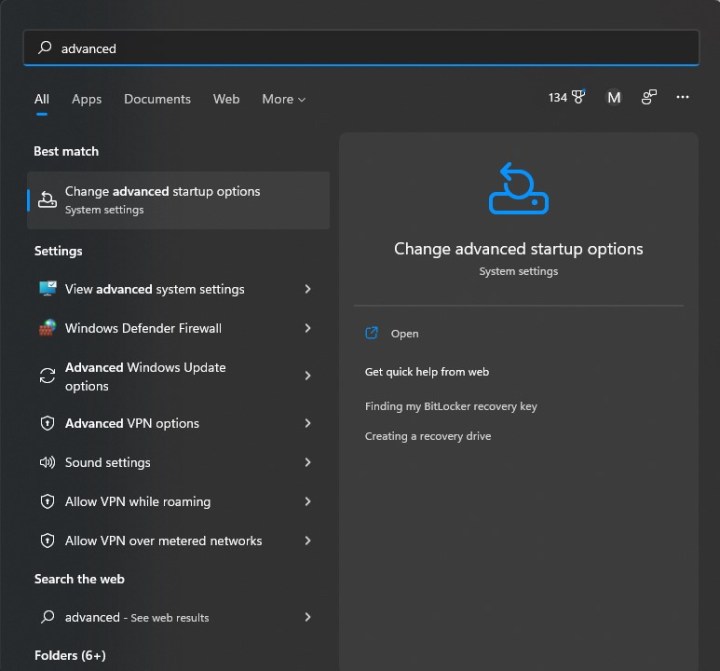Click the Sound settings speaker icon
720x671 pixels.
(47, 463)
